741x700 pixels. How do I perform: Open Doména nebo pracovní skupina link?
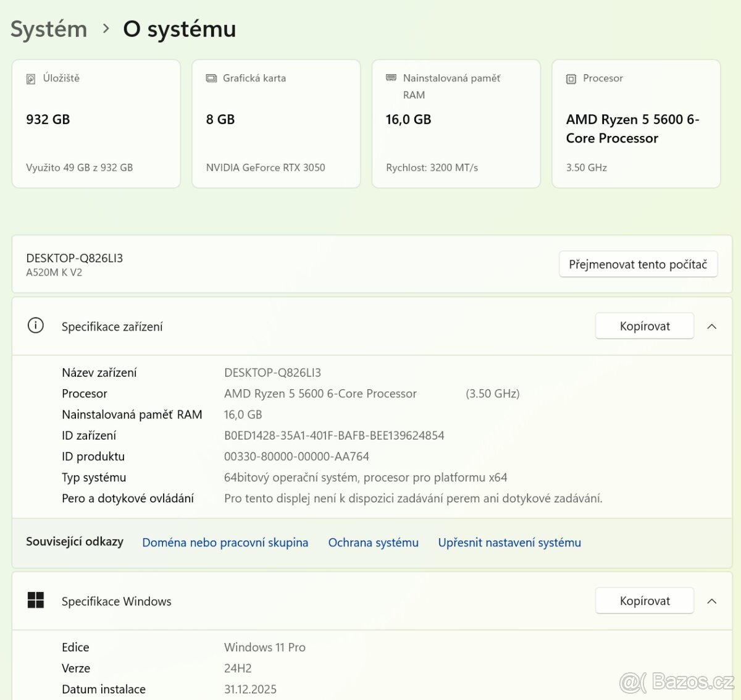pyautogui.click(x=225, y=542)
